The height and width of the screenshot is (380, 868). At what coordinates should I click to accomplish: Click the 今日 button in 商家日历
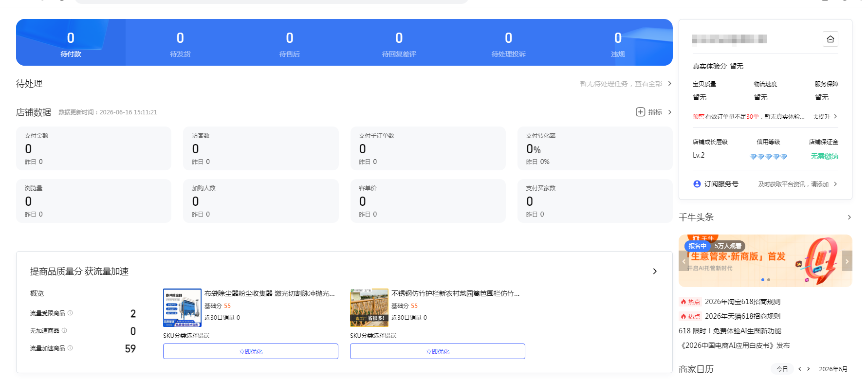pos(782,369)
